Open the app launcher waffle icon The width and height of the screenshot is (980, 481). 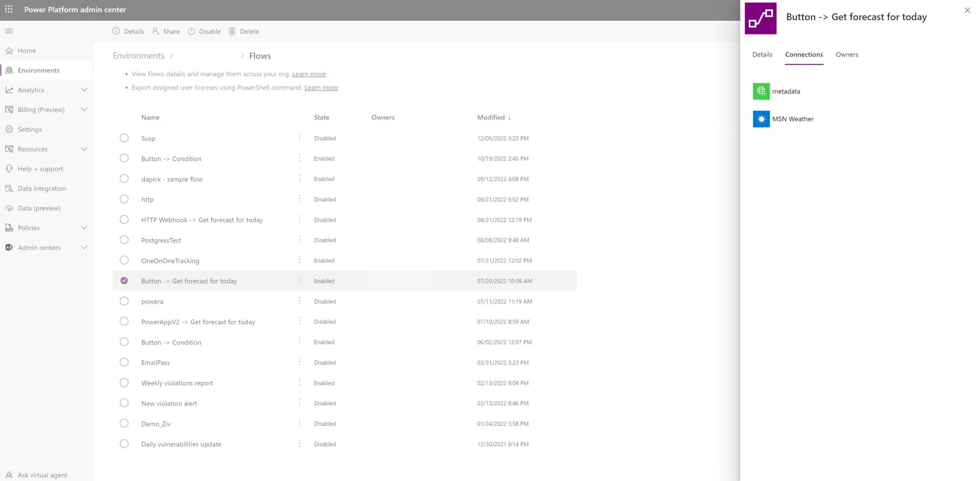click(x=9, y=9)
